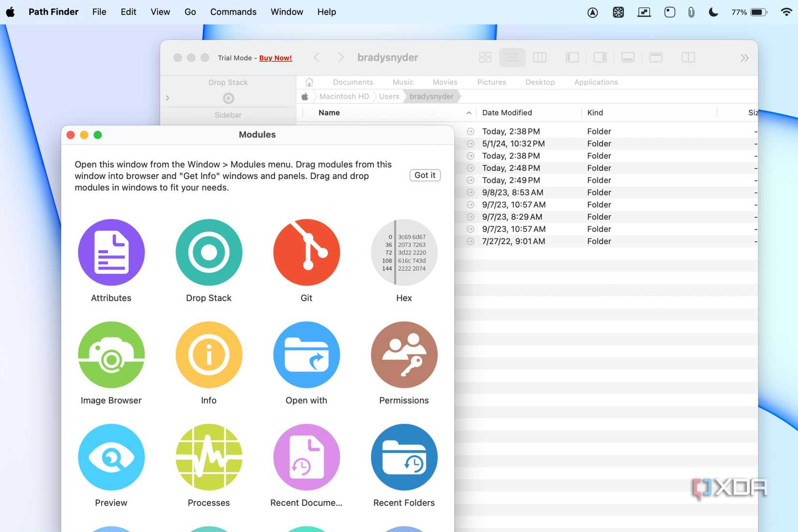Click the Apple icon in path bar

click(x=305, y=96)
